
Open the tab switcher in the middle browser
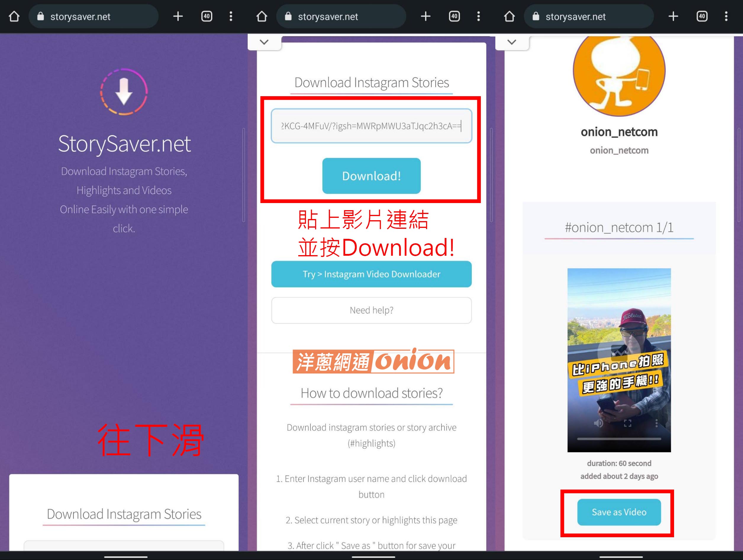point(454,16)
